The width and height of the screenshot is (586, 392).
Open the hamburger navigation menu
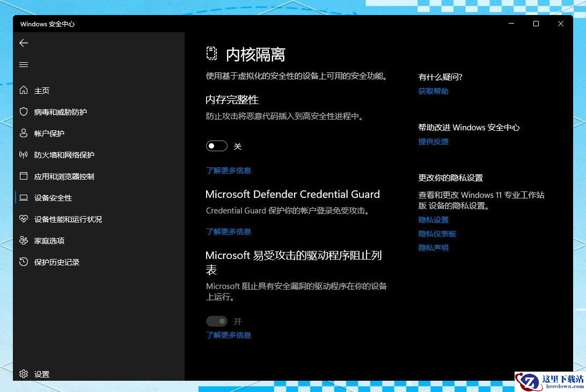pos(24,64)
